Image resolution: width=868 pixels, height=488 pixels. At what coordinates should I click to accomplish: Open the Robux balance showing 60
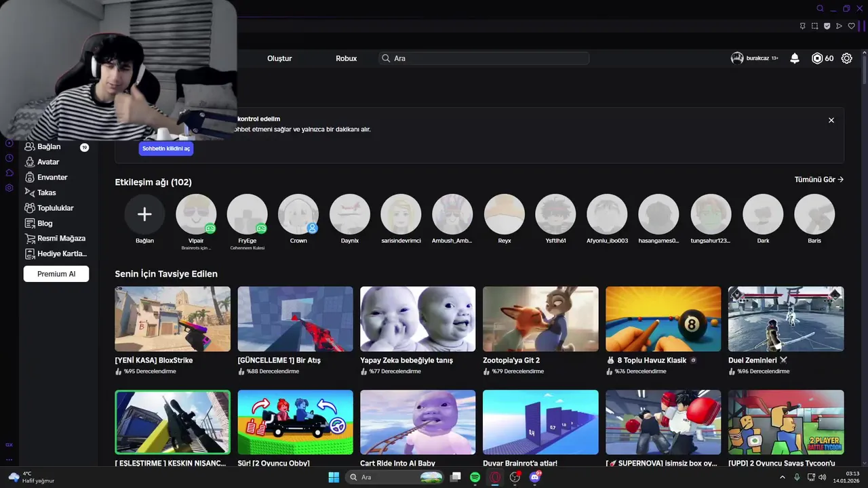[823, 58]
